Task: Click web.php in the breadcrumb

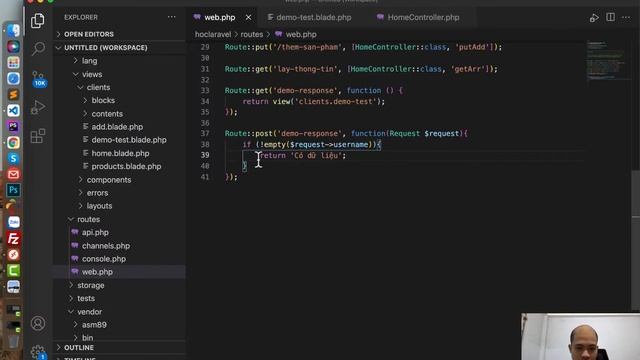Action: pyautogui.click(x=301, y=35)
